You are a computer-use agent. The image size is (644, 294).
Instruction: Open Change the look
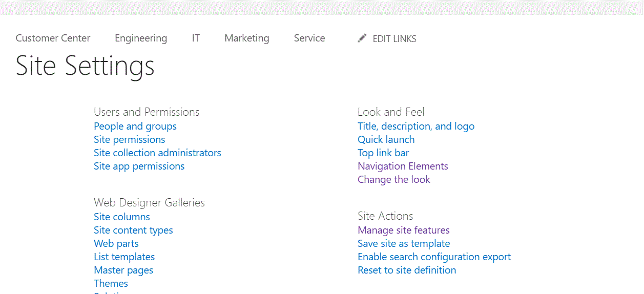[x=394, y=180]
